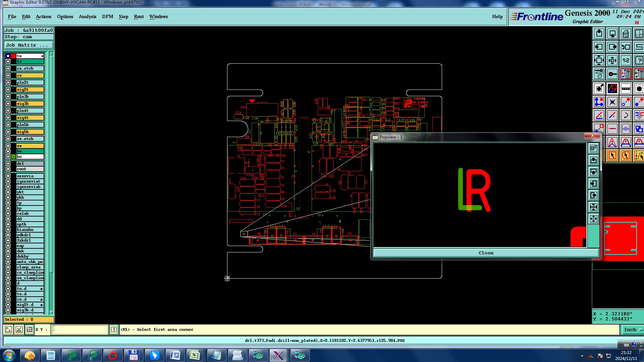Click the red color swatch on the 'to' layer
The image size is (644, 362).
click(x=13, y=56)
